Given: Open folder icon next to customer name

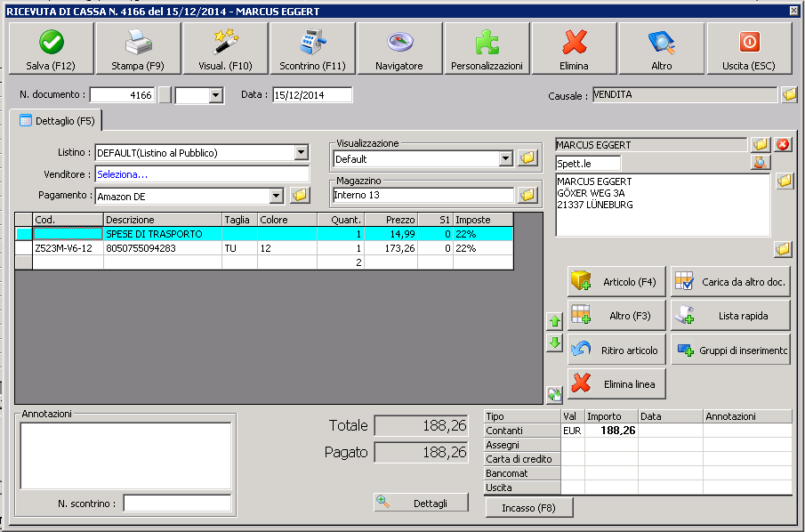Looking at the screenshot, I should [x=761, y=145].
